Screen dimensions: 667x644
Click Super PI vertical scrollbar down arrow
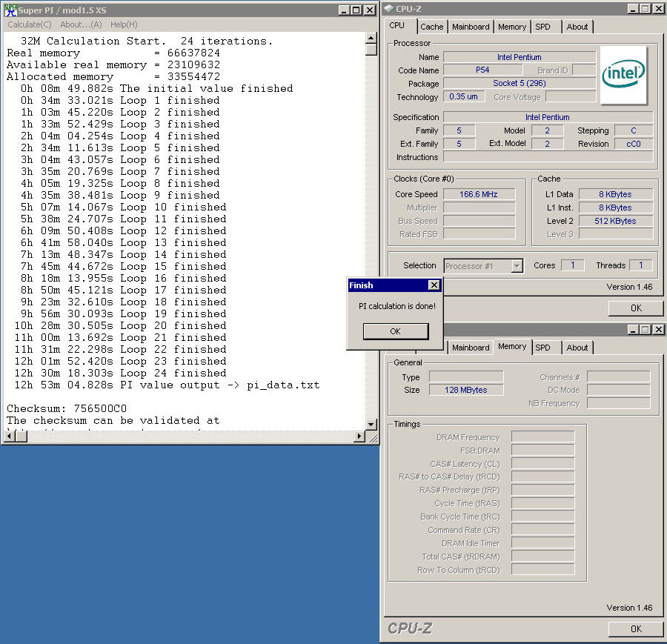(371, 424)
